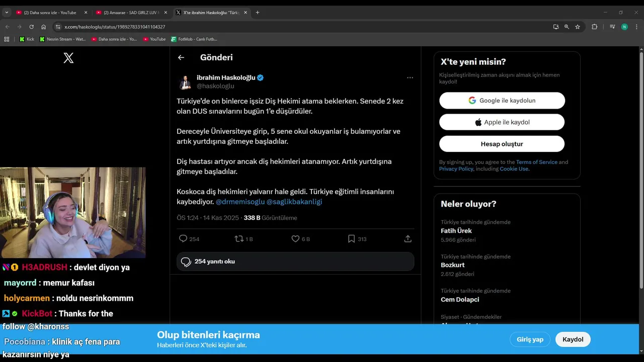The width and height of the screenshot is (644, 362).
Task: Click Apple ile kaydol button
Action: tap(502, 122)
